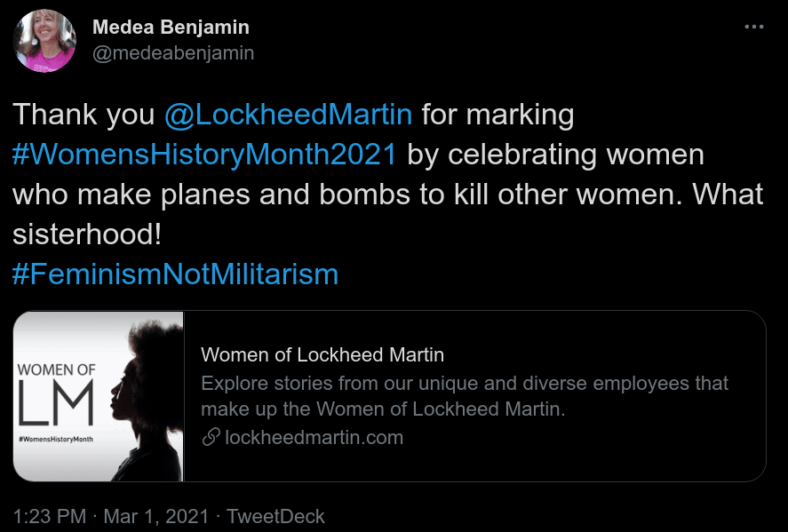Visit the @medeabenjamin handle
788x532 pixels.
pyautogui.click(x=173, y=53)
